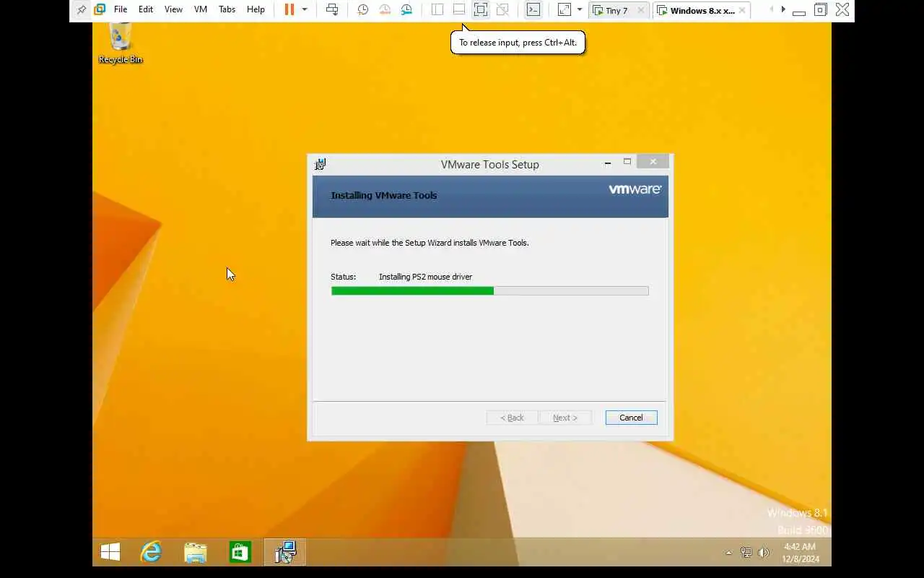Toggle the thumbnail bar view icon
This screenshot has width=924, height=578.
(459, 9)
